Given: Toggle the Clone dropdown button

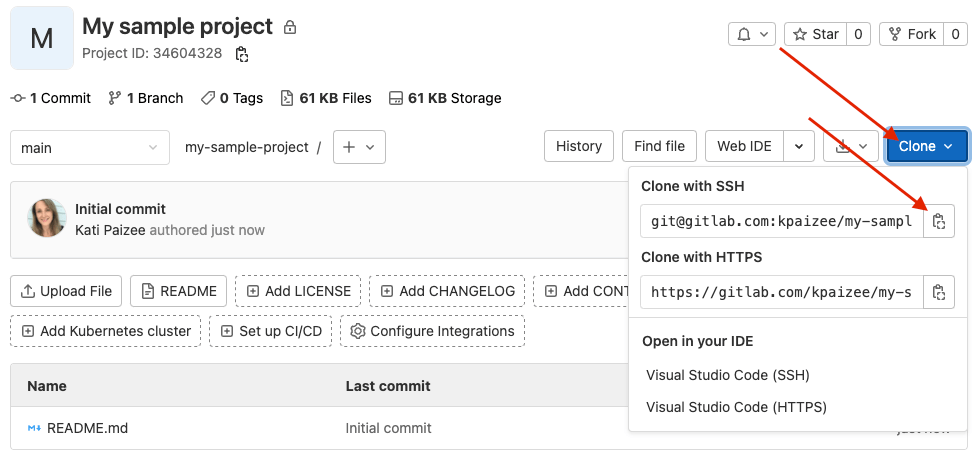Looking at the screenshot, I should (x=927, y=146).
